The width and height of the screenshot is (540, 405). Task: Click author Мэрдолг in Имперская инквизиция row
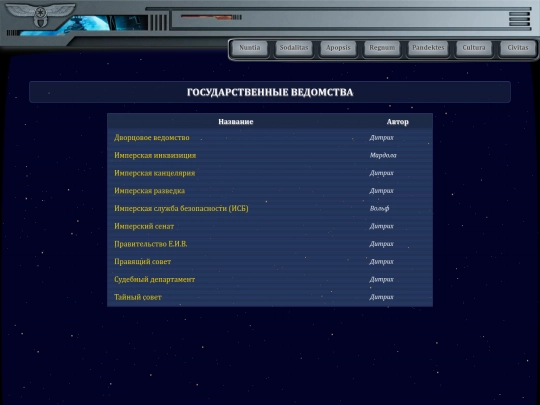click(383, 155)
